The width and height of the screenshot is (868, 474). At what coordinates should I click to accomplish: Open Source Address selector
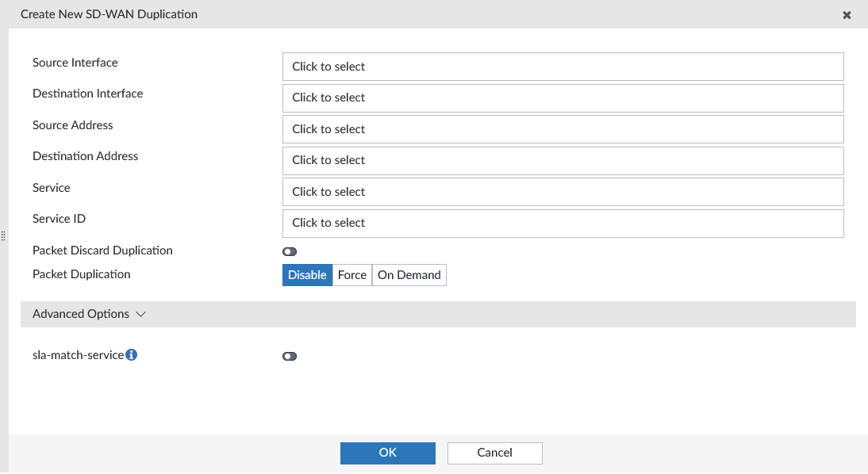563,129
